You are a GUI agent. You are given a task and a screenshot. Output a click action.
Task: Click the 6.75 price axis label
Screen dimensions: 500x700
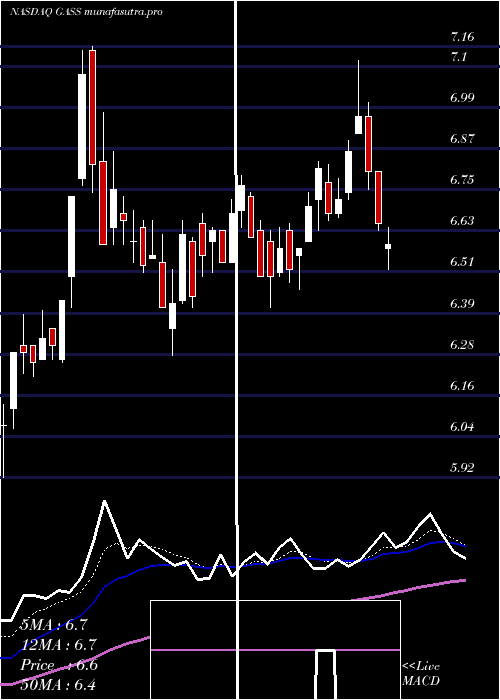pos(462,179)
